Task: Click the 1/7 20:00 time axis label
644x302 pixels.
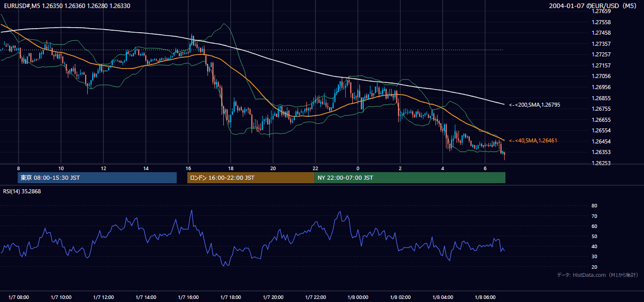Action: (273, 297)
